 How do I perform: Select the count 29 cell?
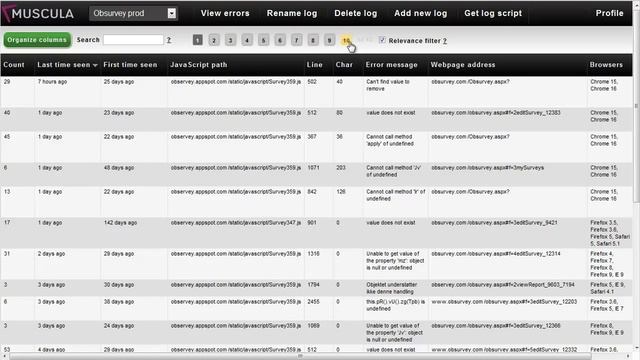[7, 82]
